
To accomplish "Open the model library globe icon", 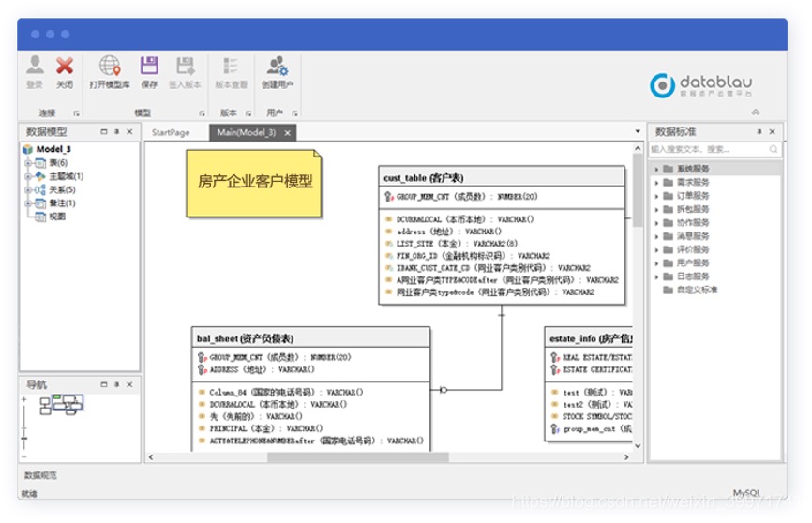I will pos(110,66).
